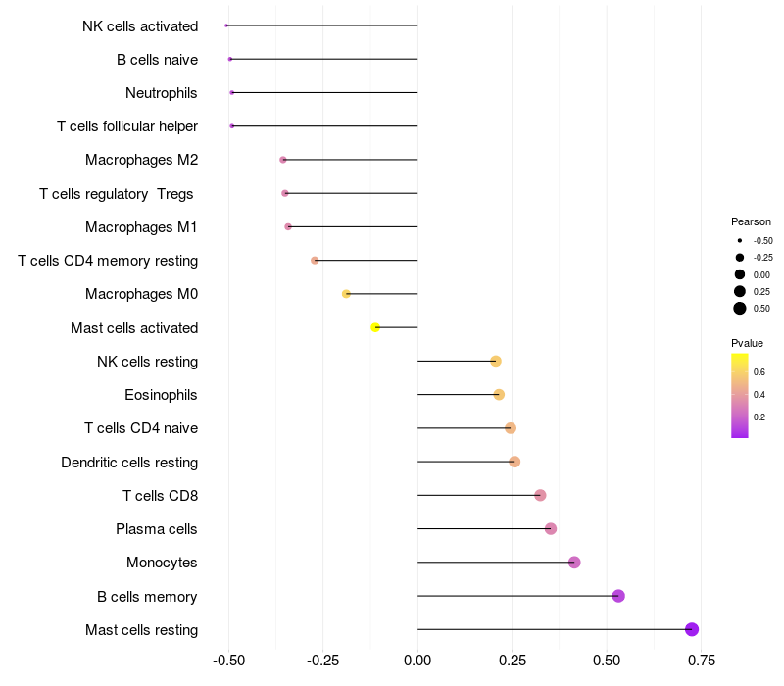Click the Pvalue color gradient bar
784x686 pixels.
pyautogui.click(x=740, y=396)
